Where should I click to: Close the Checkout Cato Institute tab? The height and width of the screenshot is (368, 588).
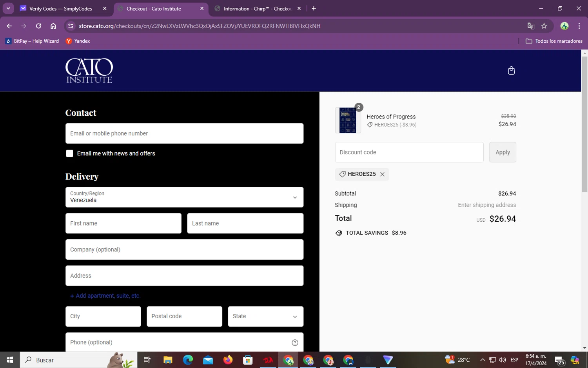pos(202,8)
